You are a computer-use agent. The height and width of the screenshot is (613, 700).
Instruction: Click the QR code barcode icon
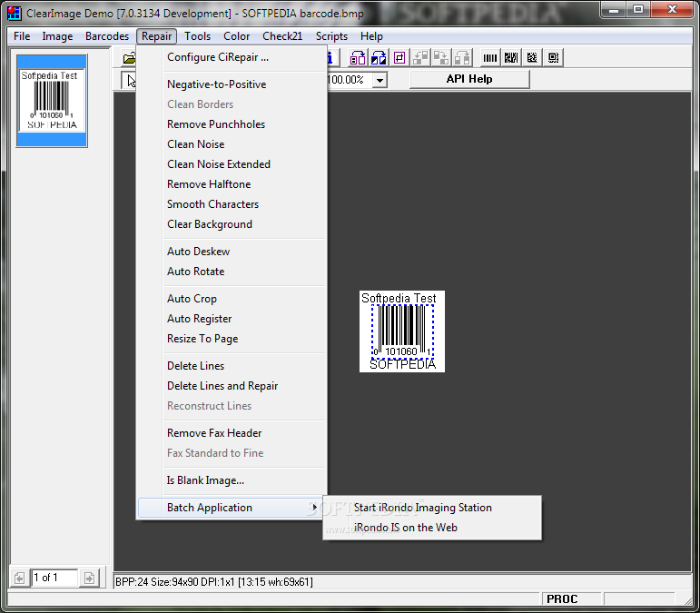click(x=553, y=57)
